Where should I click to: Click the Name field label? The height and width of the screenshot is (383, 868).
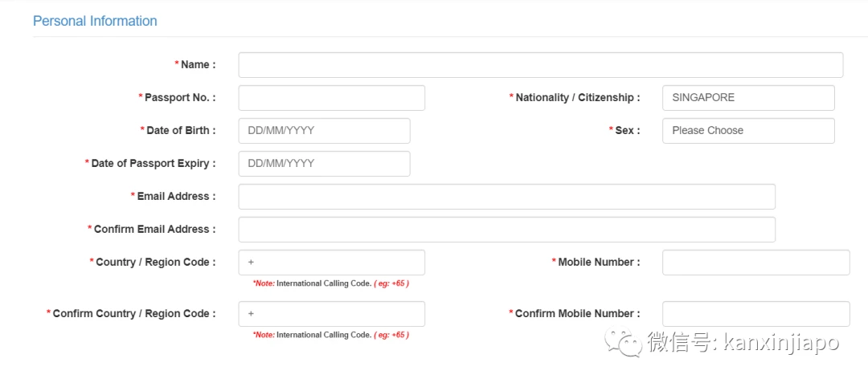(194, 65)
